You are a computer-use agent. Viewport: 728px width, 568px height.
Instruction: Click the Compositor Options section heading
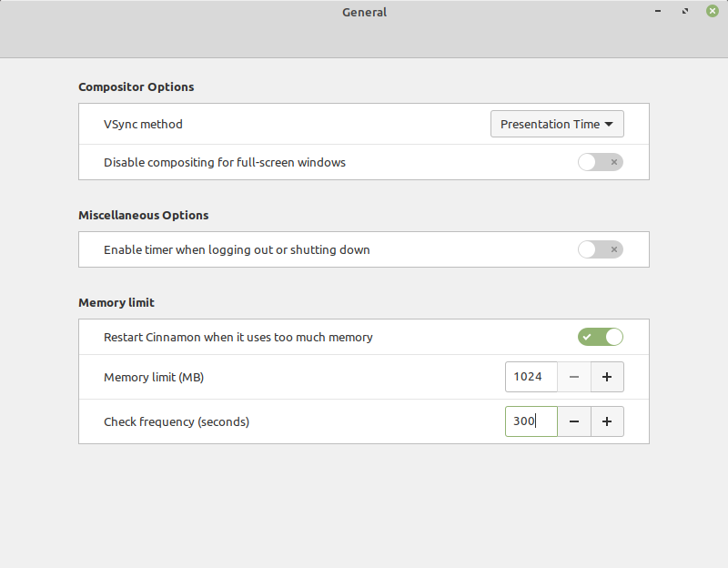136,87
